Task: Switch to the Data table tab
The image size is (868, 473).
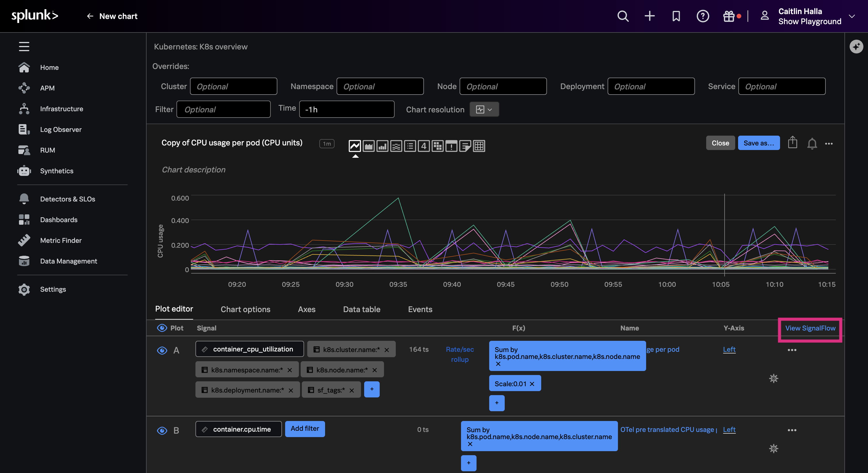Action: click(362, 309)
